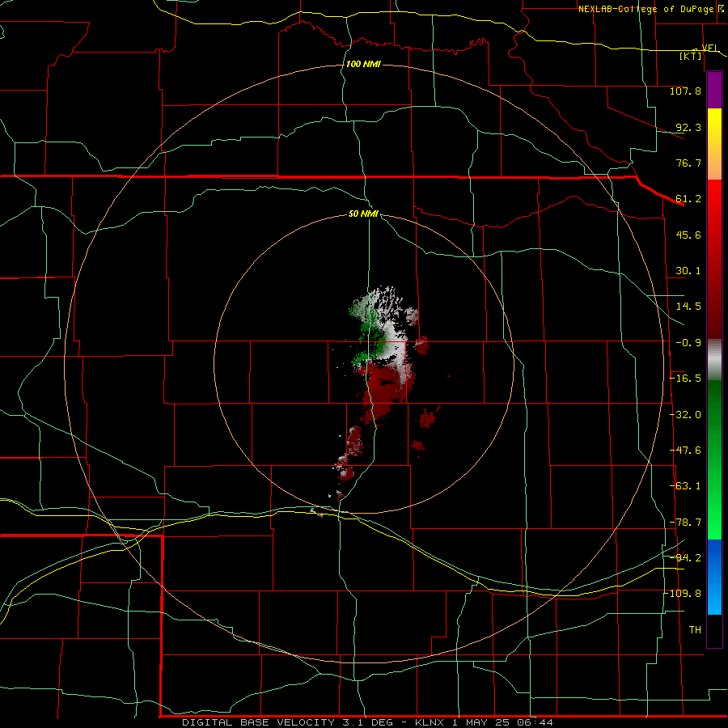Click the -78.7 velocity scale value
The height and width of the screenshot is (728, 728).
pos(685,523)
